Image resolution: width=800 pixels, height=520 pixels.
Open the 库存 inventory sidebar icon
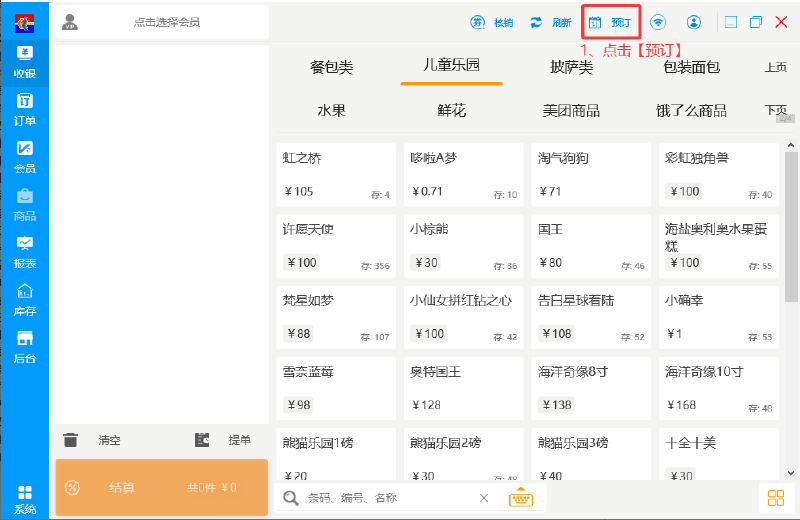point(24,300)
